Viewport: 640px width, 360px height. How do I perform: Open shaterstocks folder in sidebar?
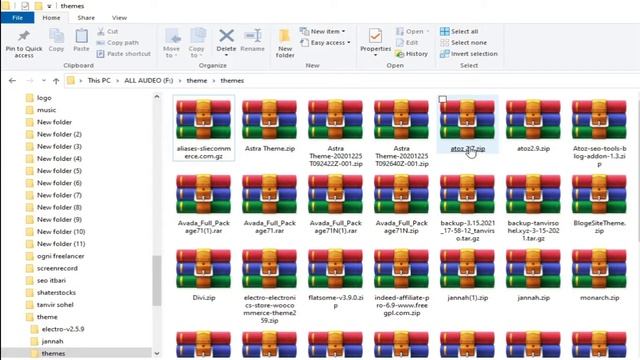coord(56,293)
